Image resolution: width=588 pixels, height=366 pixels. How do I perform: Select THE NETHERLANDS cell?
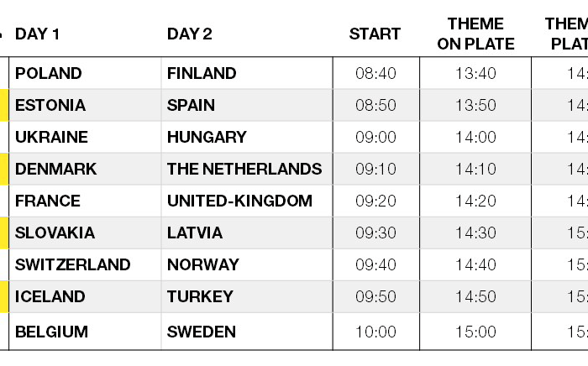pyautogui.click(x=247, y=169)
